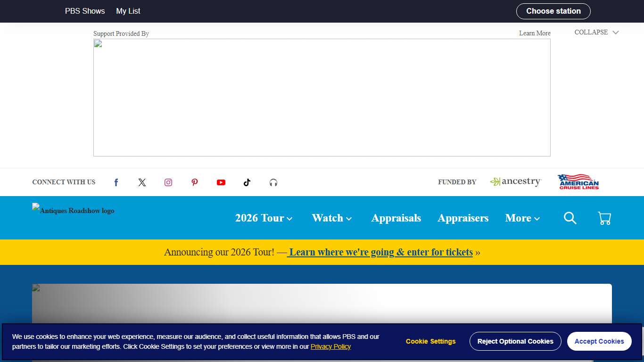Open the Pinterest icon link
The width and height of the screenshot is (644, 362).
pyautogui.click(x=195, y=182)
